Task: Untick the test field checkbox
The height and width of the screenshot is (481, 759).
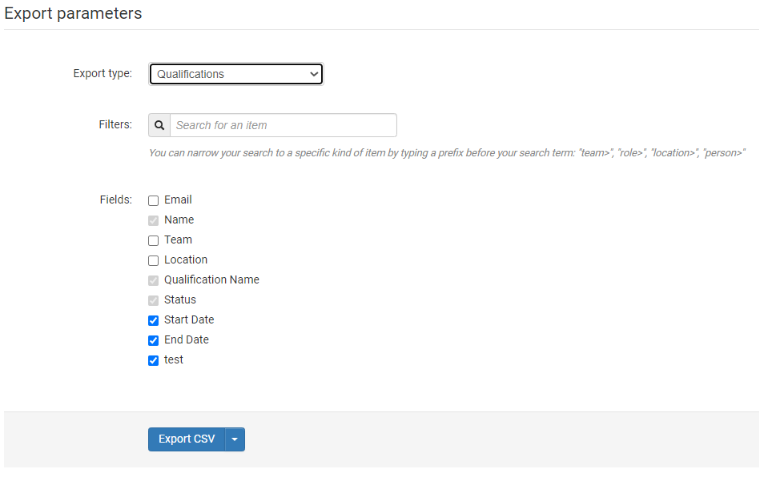Action: 154,361
